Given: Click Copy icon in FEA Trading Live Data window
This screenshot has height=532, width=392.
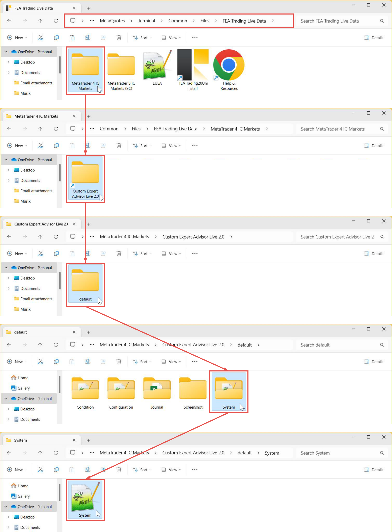Looking at the screenshot, I should (x=56, y=38).
